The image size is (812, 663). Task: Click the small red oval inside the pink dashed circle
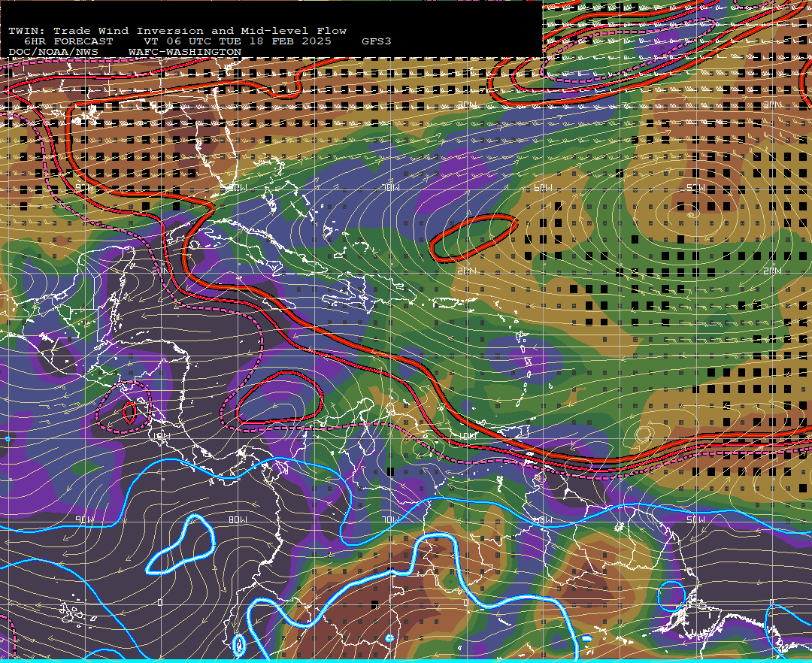(x=129, y=413)
